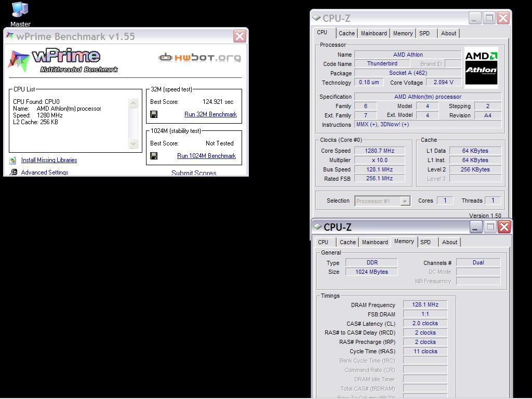Image resolution: width=532 pixels, height=399 pixels.
Task: Switch to Mainboard tab in lower CPU-Z
Action: [375, 242]
